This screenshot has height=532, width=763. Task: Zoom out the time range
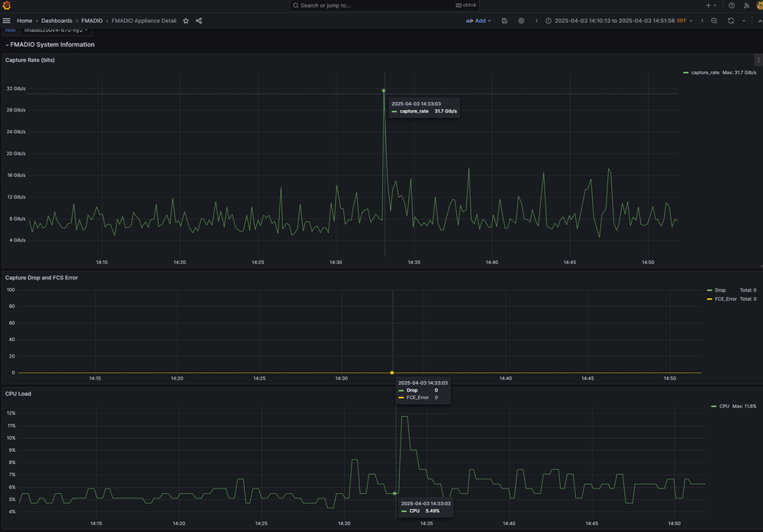(714, 21)
